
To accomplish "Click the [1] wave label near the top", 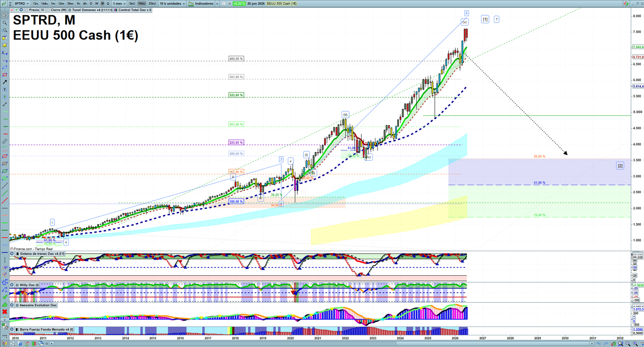I will 485,19.
